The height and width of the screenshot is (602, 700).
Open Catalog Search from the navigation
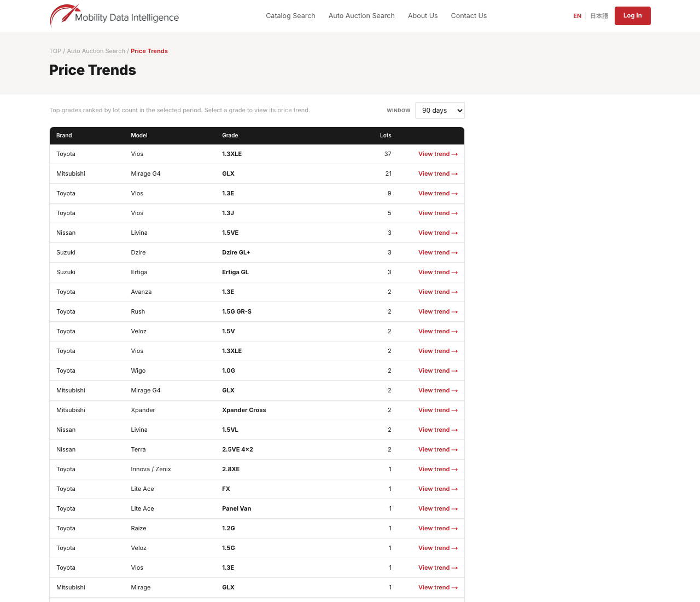[x=290, y=16]
